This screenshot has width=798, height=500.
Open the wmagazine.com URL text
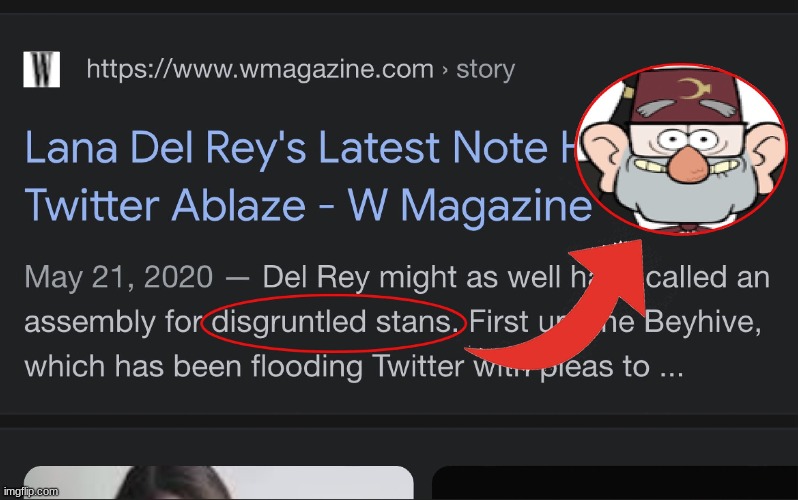click(x=260, y=69)
